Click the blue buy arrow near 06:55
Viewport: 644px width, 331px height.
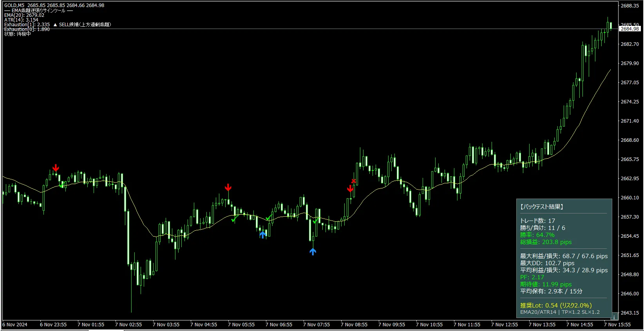[263, 234]
